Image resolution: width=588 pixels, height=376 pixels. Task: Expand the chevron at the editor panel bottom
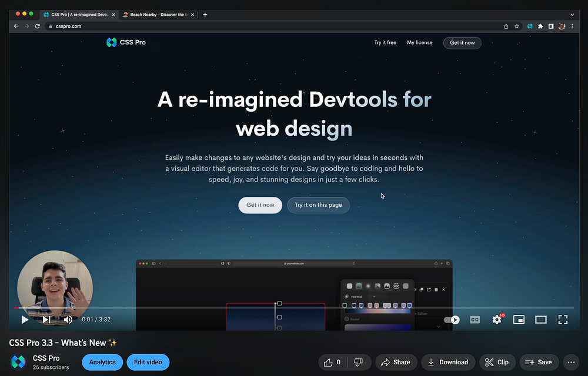click(x=439, y=327)
